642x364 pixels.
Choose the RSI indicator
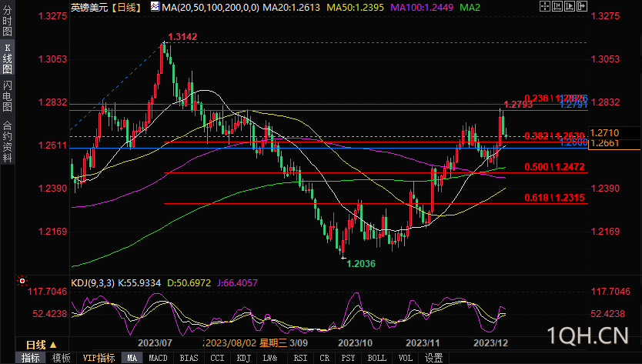(x=300, y=358)
